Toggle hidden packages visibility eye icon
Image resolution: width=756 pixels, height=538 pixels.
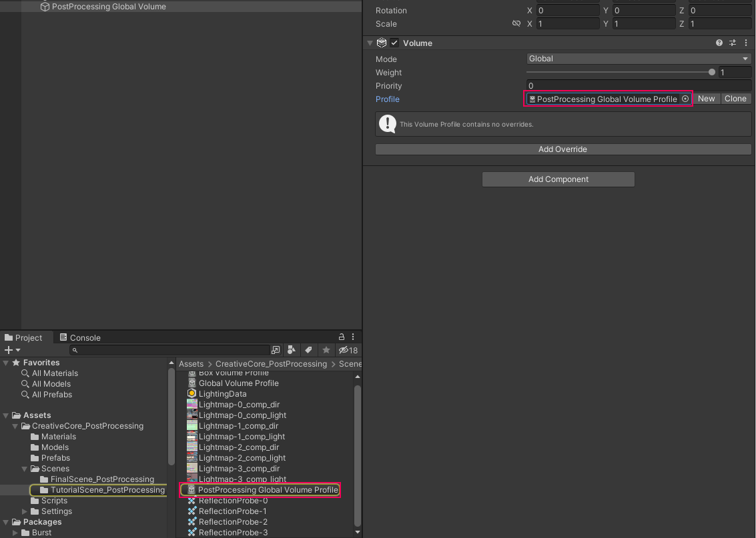[x=344, y=350]
